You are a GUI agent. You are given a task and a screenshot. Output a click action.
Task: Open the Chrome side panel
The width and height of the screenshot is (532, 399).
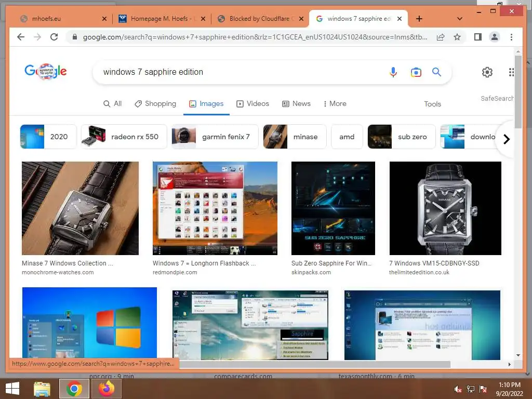click(x=478, y=37)
